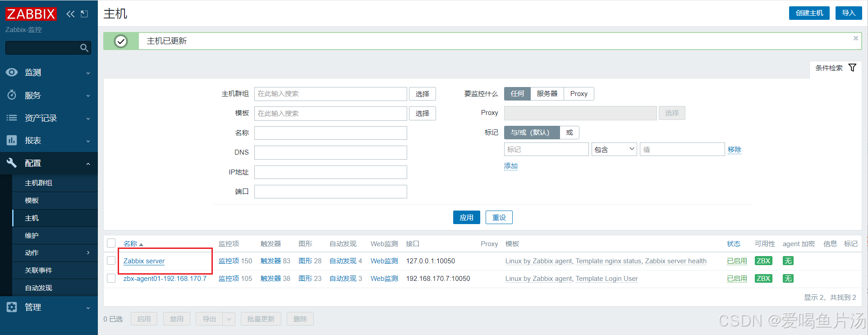Click 选择 button for 模板
The width and height of the screenshot is (868, 335).
423,113
